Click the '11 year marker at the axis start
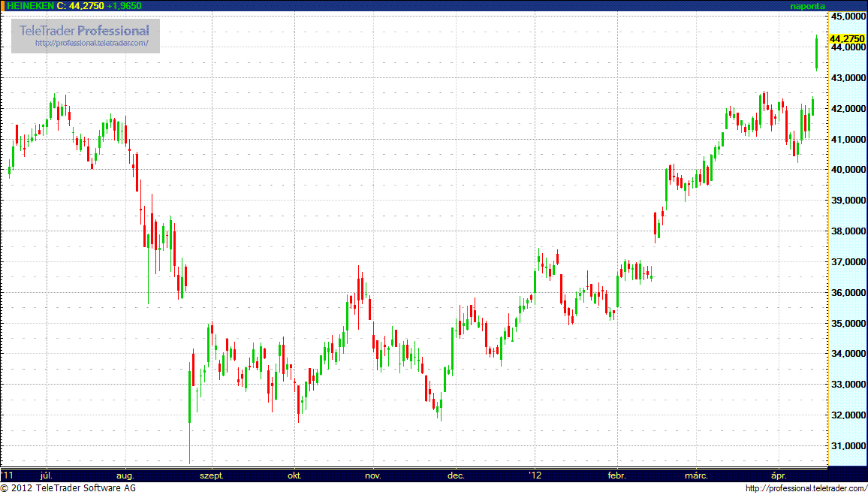The image size is (868, 495). coord(8,475)
